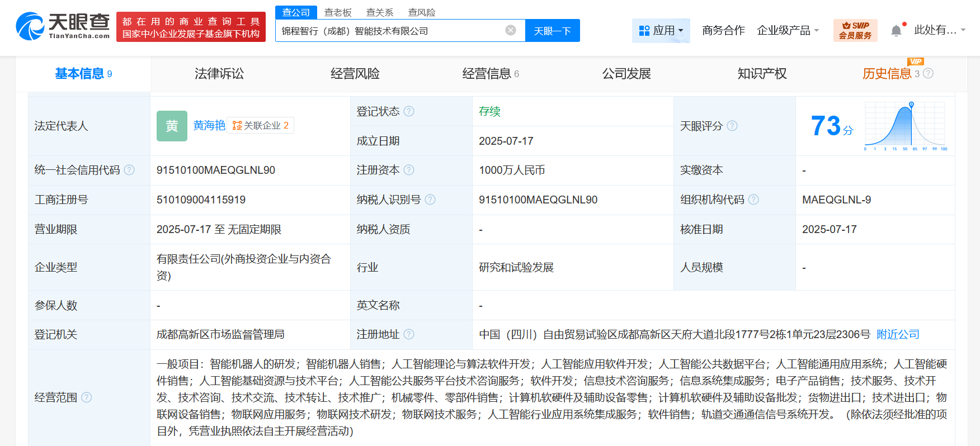Open the 关联企业 2 badge
This screenshot has height=446, width=980.
point(261,125)
